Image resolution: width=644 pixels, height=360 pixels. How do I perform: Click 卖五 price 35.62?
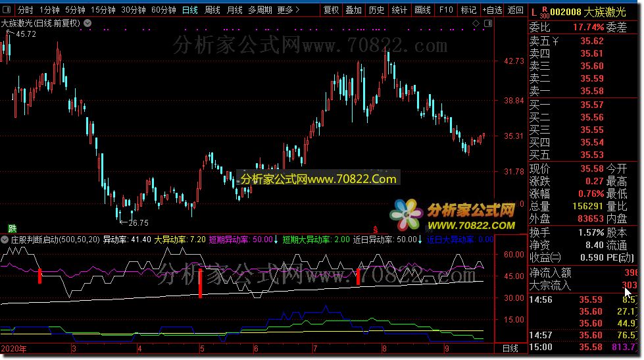click(x=592, y=41)
